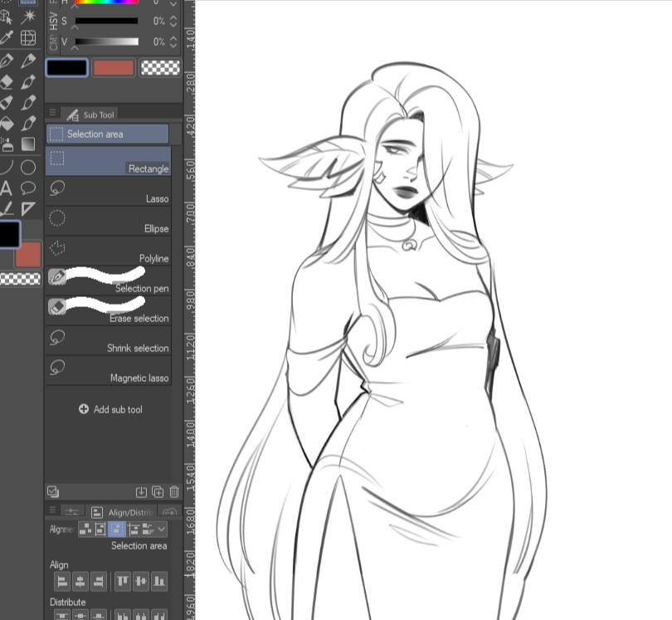This screenshot has width=672, height=620.
Task: Toggle Selection area alignment reference
Action: click(x=117, y=529)
